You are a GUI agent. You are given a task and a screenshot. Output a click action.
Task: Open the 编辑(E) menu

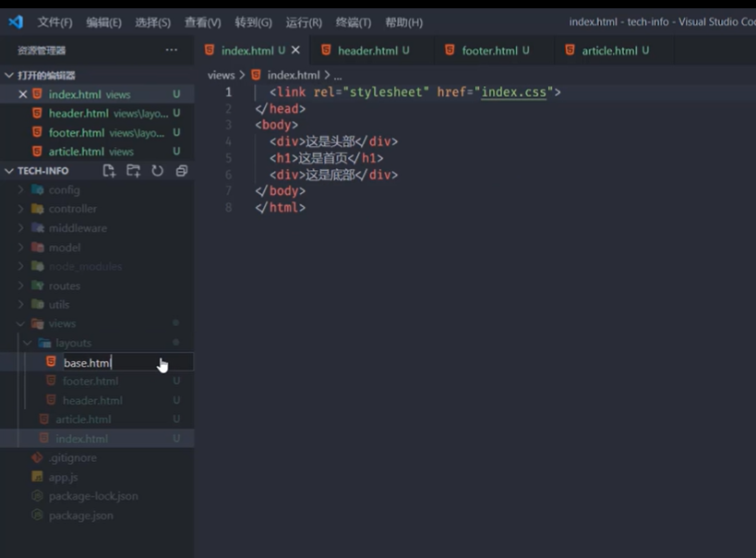point(103,22)
